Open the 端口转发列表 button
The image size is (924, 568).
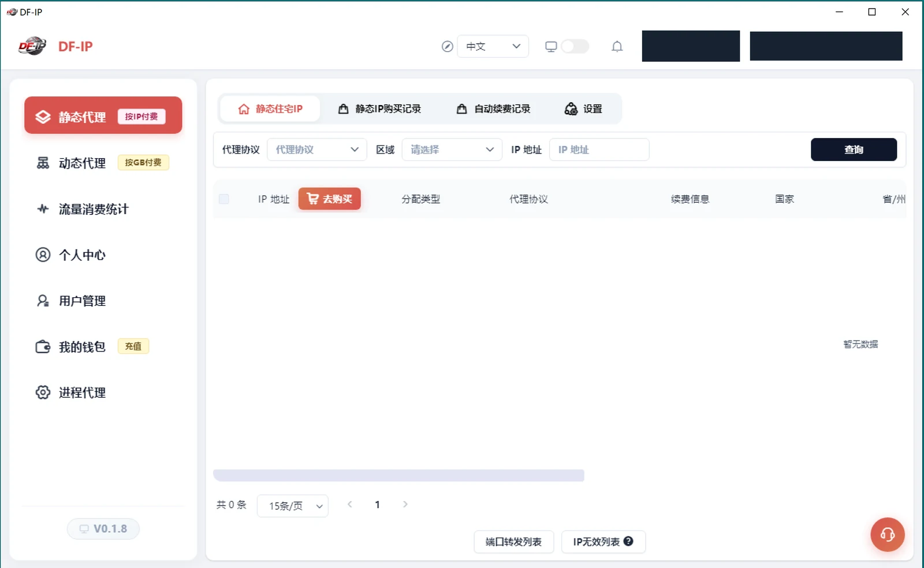pos(513,541)
